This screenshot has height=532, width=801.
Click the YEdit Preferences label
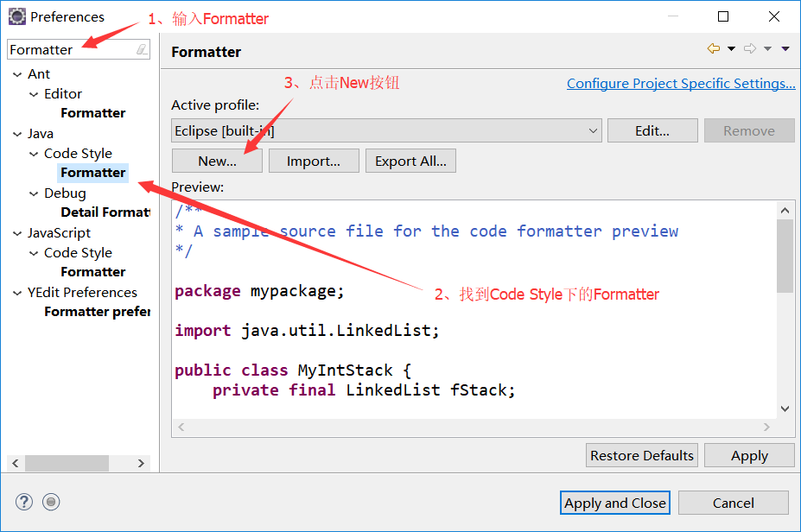pyautogui.click(x=82, y=293)
